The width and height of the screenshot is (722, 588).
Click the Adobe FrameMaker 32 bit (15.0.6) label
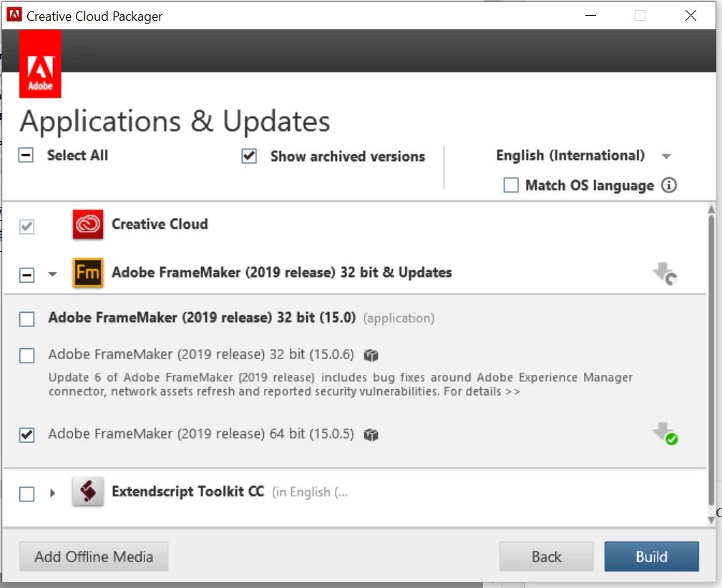201,355
